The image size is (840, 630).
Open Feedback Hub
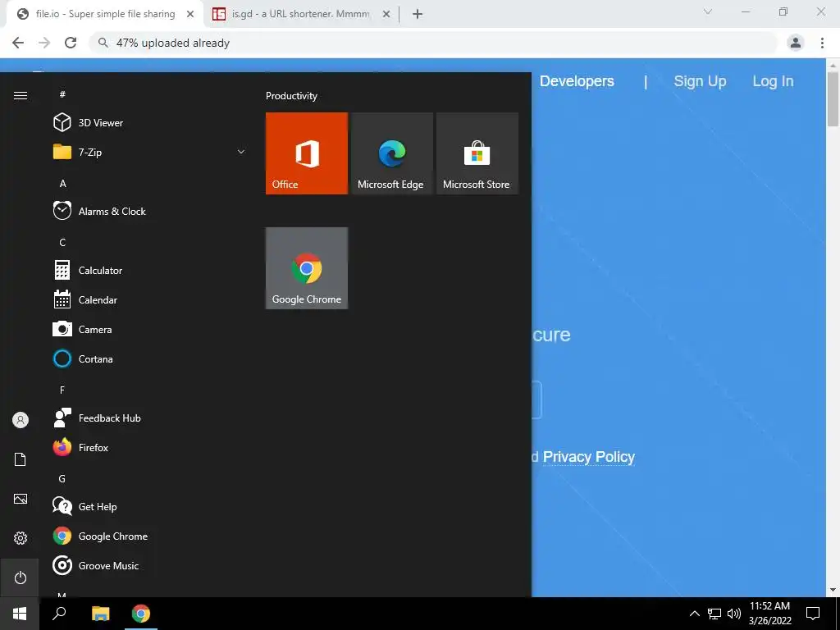point(149,418)
